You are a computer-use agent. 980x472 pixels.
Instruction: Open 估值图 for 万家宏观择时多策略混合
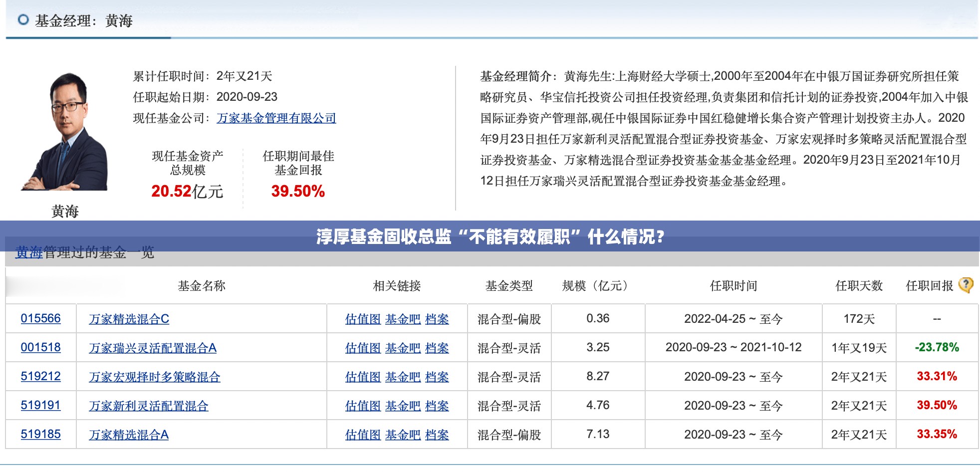[363, 377]
